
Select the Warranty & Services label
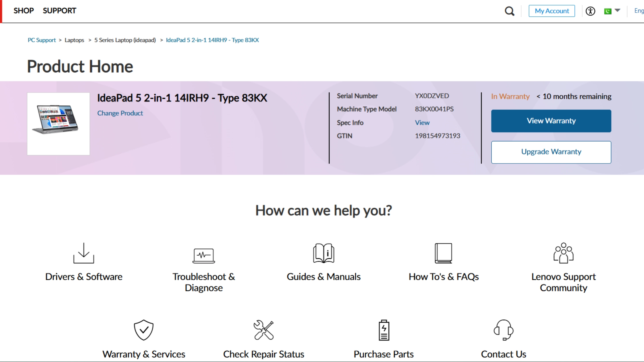[x=144, y=354]
